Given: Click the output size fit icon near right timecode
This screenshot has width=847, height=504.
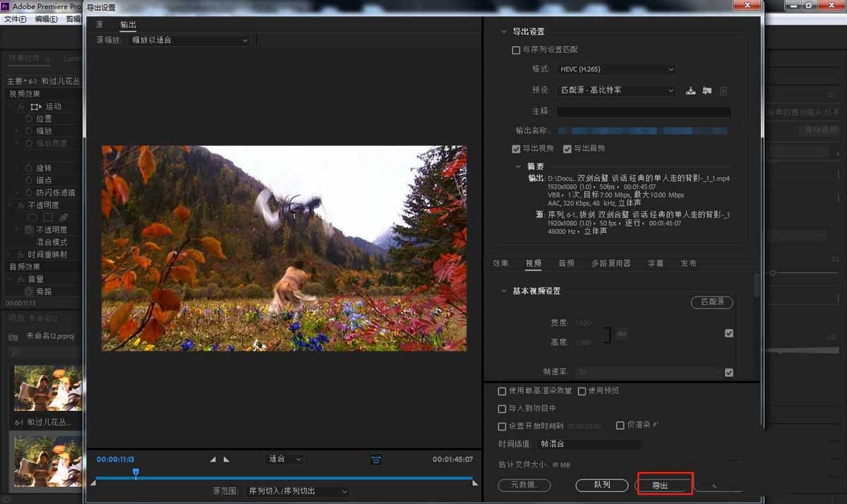Looking at the screenshot, I should click(x=376, y=459).
